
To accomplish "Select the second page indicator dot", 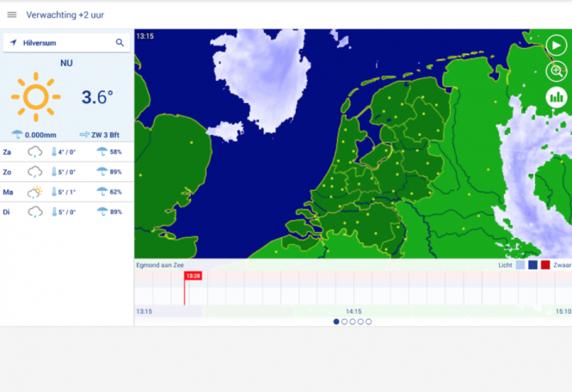I will [344, 322].
